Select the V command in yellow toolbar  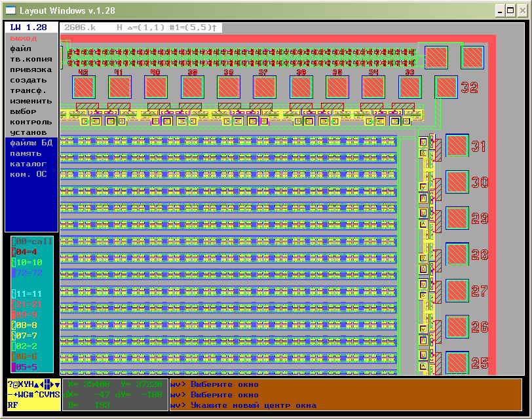pyautogui.click(x=47, y=395)
